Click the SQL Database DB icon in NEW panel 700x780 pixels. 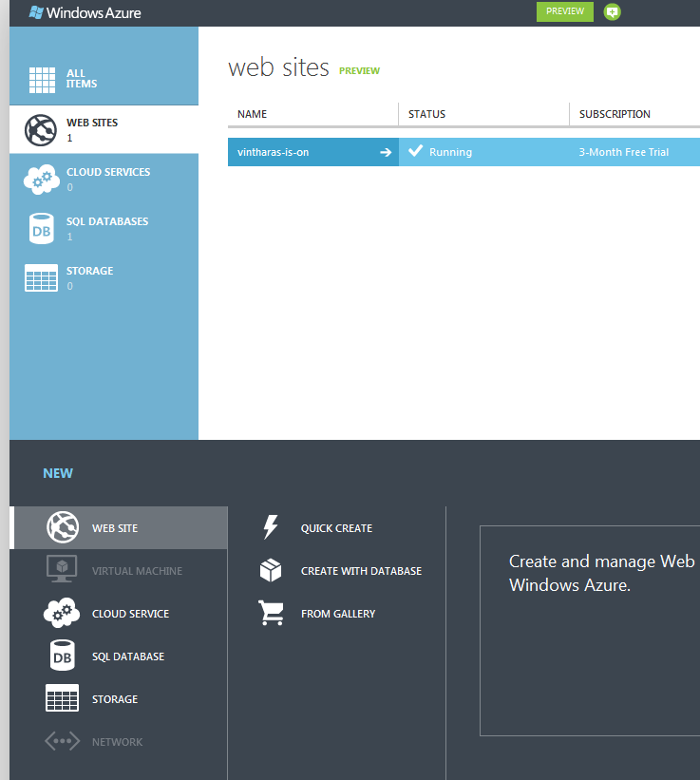coord(62,656)
